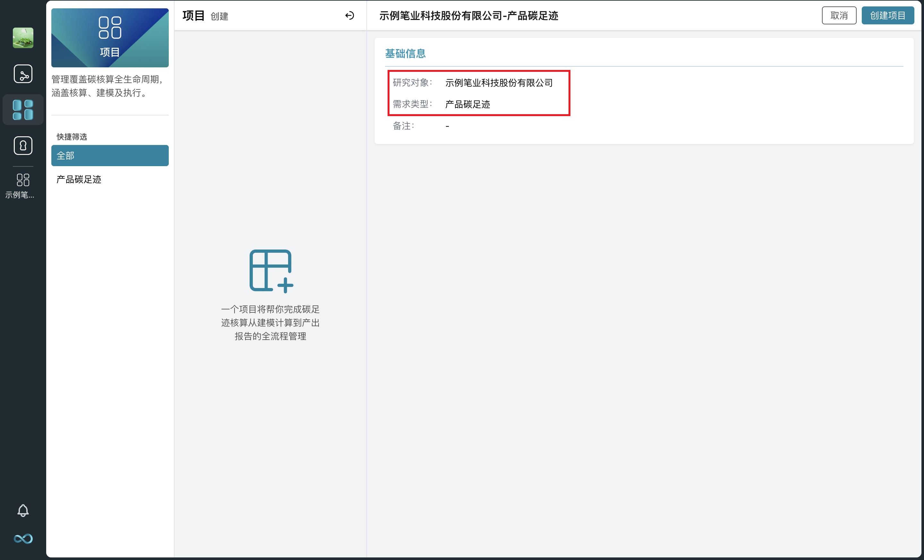Click the add-table icon in empty state
Image resolution: width=924 pixels, height=560 pixels.
click(271, 271)
